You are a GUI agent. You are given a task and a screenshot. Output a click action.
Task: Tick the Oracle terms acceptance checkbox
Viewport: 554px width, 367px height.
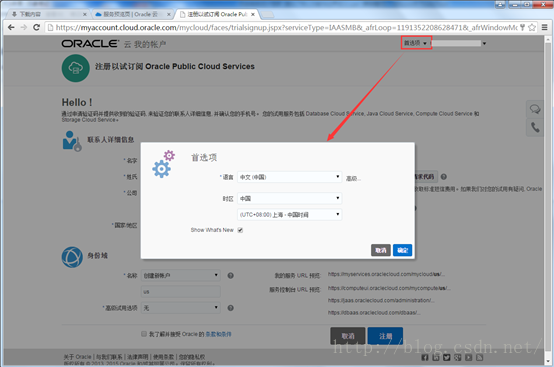[144, 334]
